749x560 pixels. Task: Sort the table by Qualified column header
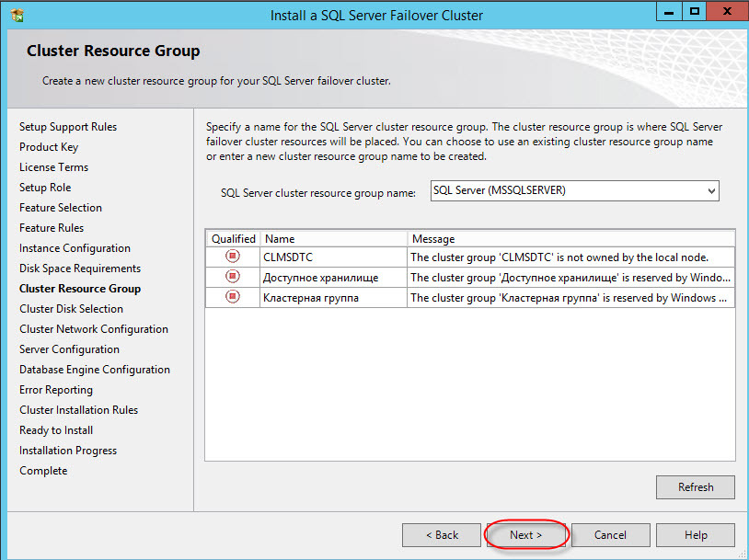234,239
